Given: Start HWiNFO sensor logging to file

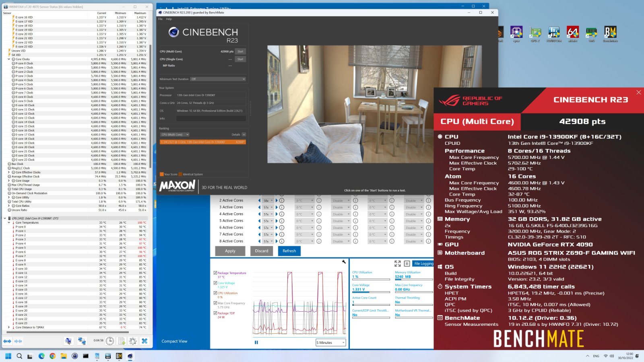Looking at the screenshot, I should click(x=122, y=341).
